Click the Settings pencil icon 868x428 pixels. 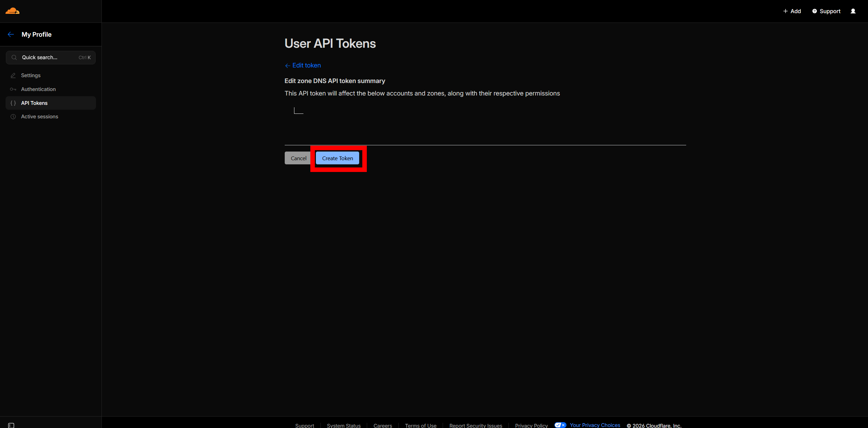click(x=13, y=75)
